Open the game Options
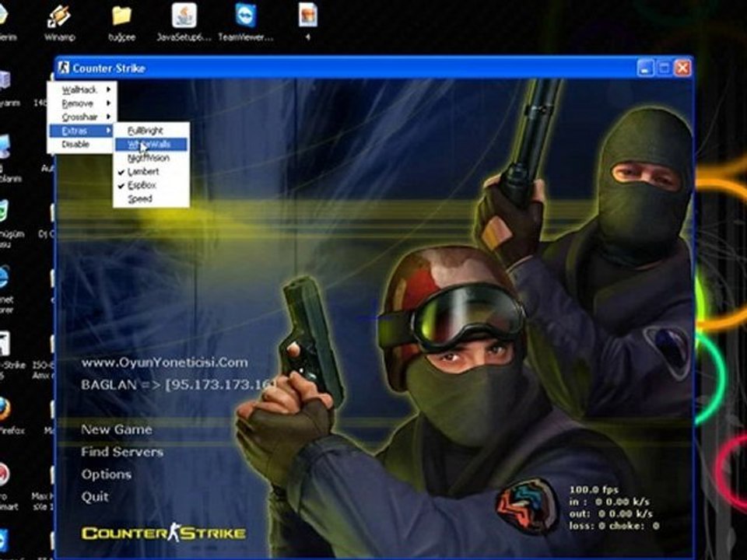Screen dimensions: 747x560 [107, 474]
